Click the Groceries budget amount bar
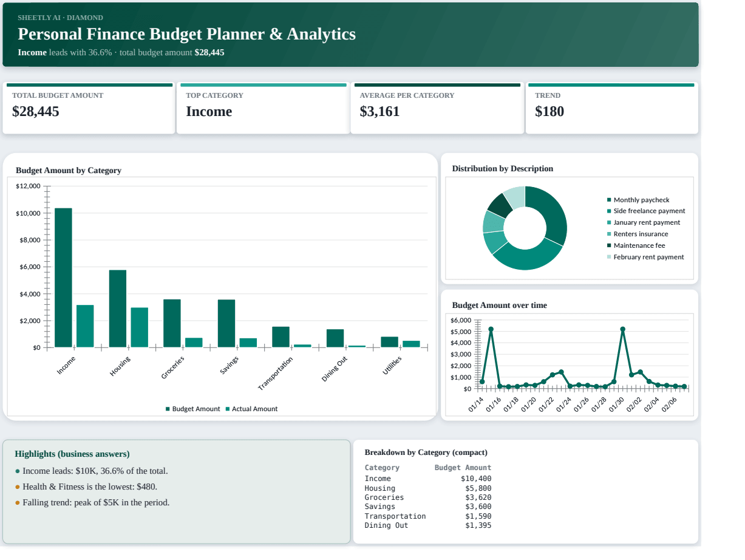This screenshot has height=560, width=745. [x=172, y=323]
